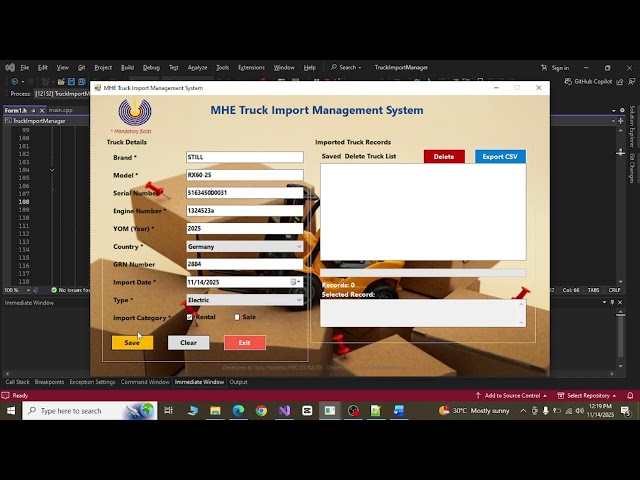The width and height of the screenshot is (640, 480).
Task: Check the Sale import category checkbox
Action: [237, 317]
